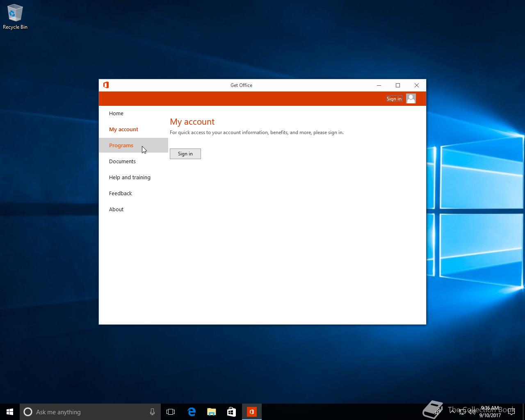Open Microsoft Edge from the taskbar
The width and height of the screenshot is (525, 420).
coord(191,412)
